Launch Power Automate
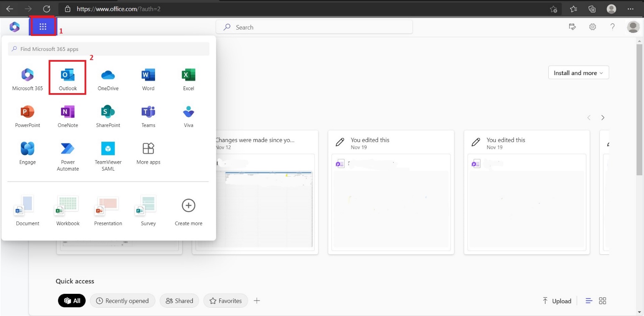 [68, 157]
